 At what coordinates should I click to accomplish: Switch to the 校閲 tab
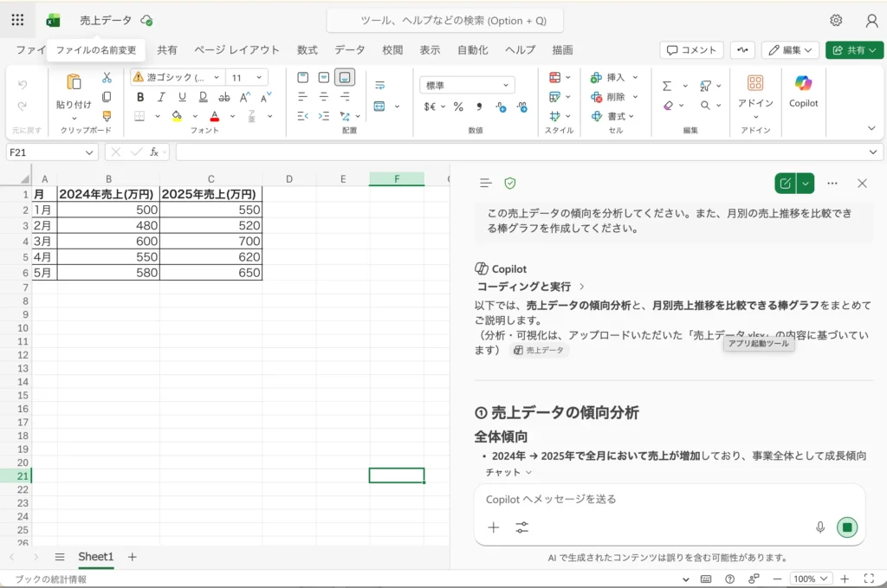tap(392, 49)
